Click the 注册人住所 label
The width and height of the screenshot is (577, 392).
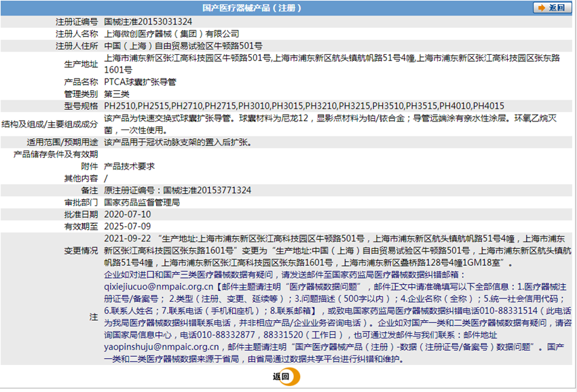77,46
